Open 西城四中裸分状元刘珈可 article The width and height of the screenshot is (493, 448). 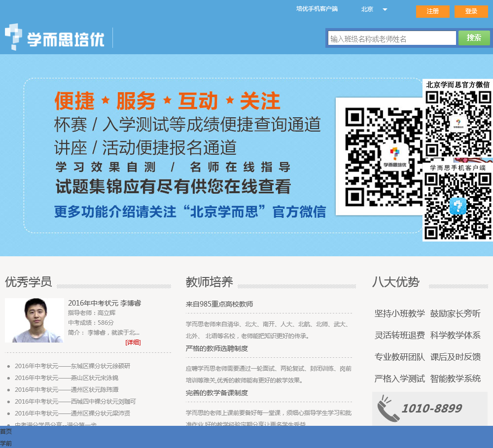tap(75, 402)
